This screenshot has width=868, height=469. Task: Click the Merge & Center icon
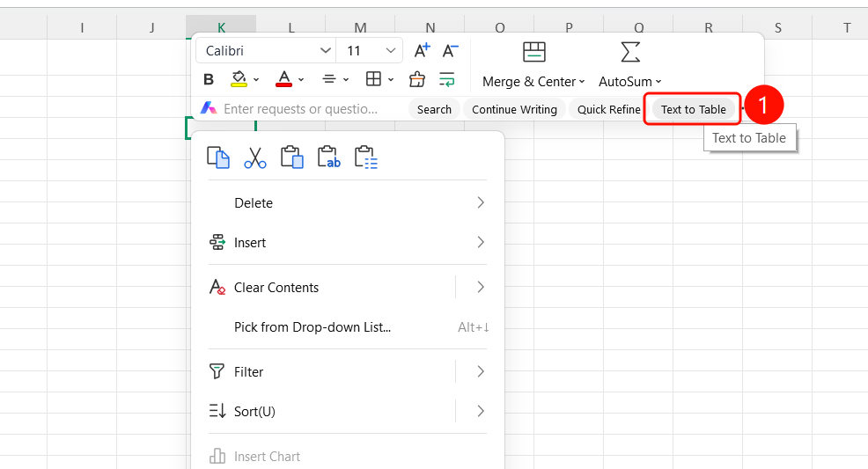534,52
